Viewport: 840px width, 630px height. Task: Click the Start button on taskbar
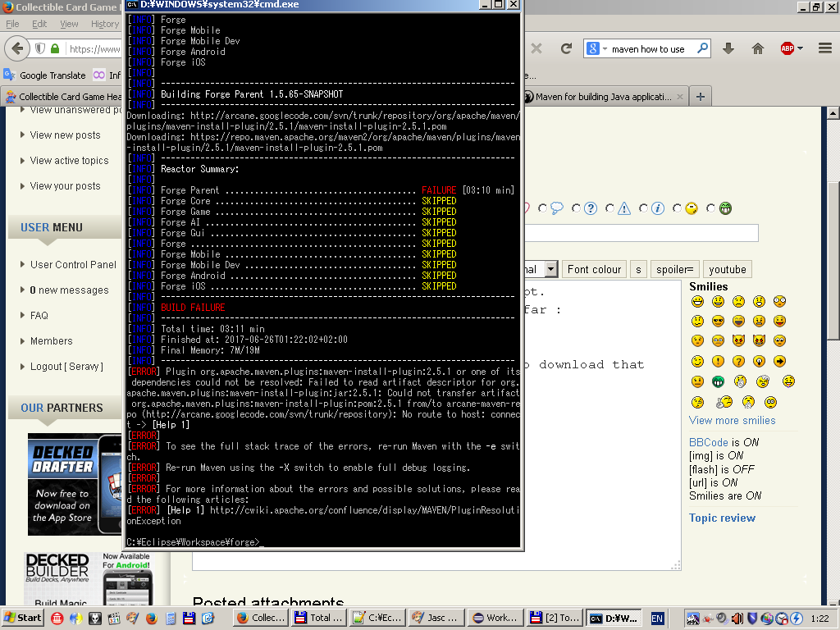tap(23, 618)
